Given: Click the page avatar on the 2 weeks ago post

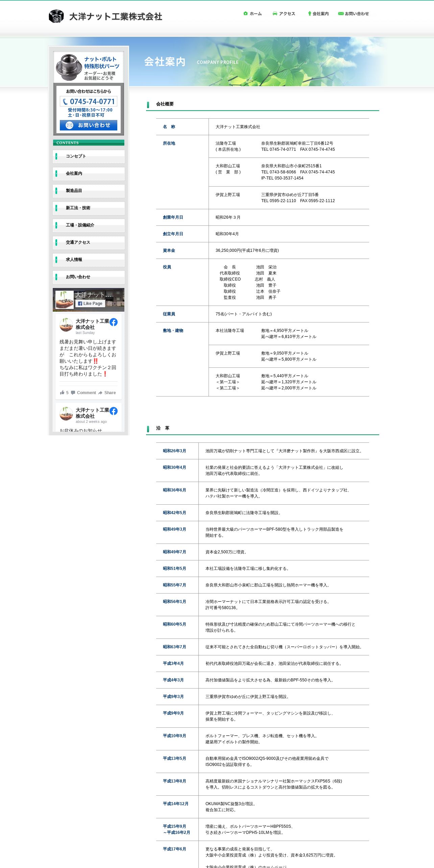Looking at the screenshot, I should (66, 414).
